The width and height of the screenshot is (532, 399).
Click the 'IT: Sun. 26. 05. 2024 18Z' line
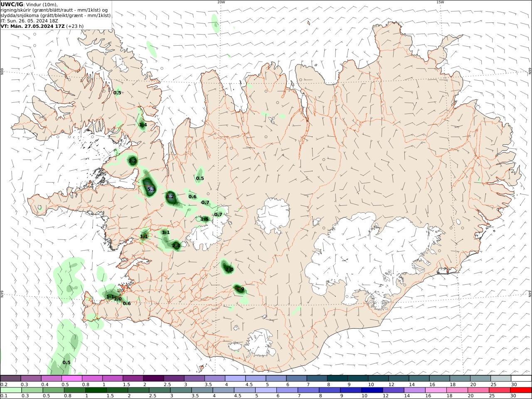(x=29, y=20)
